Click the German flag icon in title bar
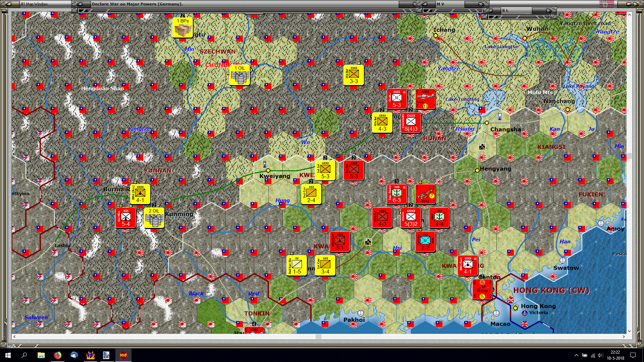This screenshot has width=644, height=362. pos(606,4)
